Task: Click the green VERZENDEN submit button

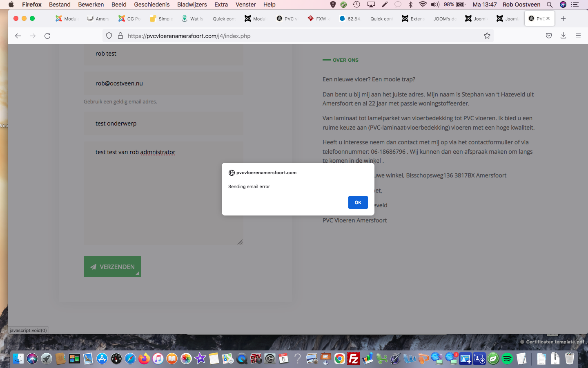Action: pyautogui.click(x=112, y=267)
